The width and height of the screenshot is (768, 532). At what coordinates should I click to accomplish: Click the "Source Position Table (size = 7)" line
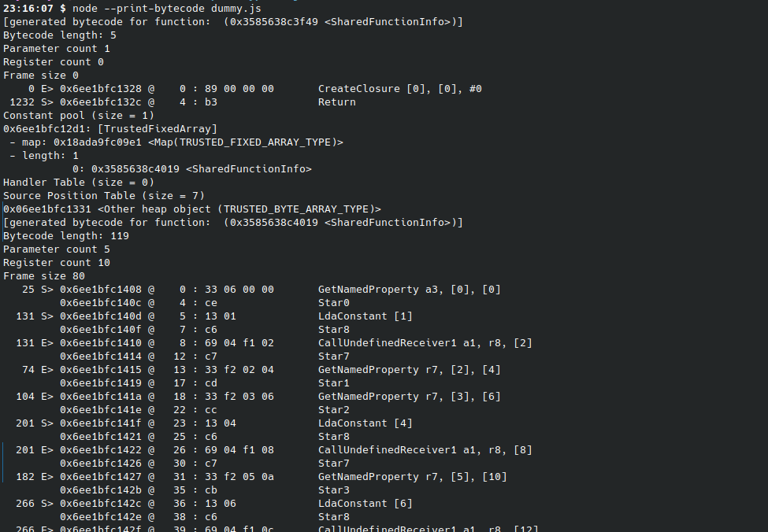click(104, 195)
